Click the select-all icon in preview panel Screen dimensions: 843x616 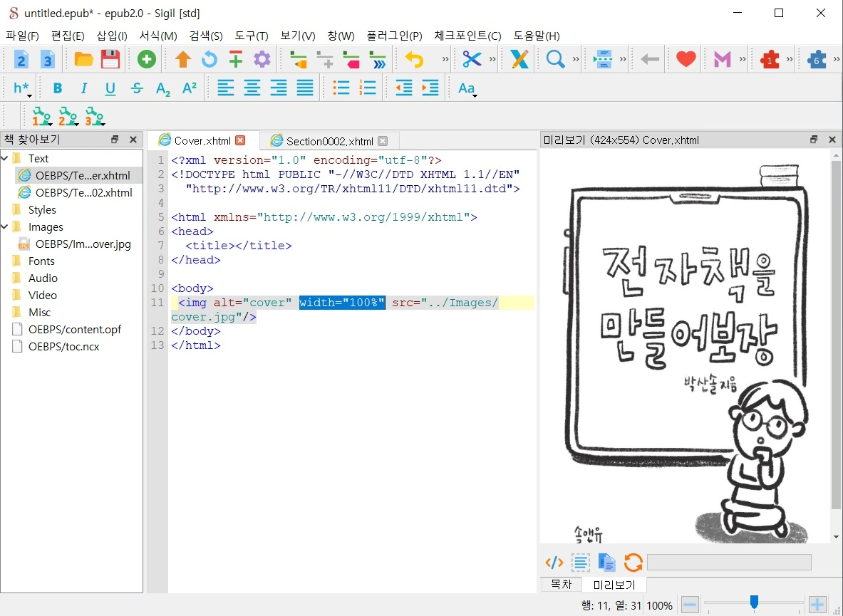581,563
